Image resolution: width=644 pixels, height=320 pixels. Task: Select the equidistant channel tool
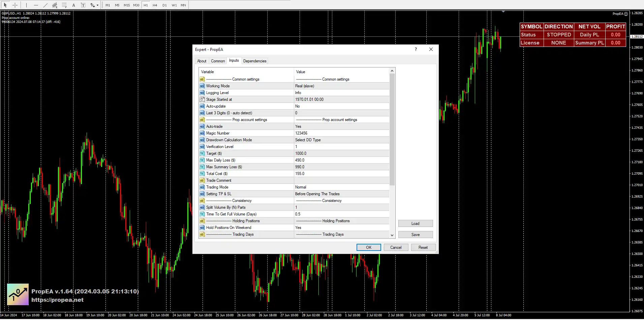(55, 5)
